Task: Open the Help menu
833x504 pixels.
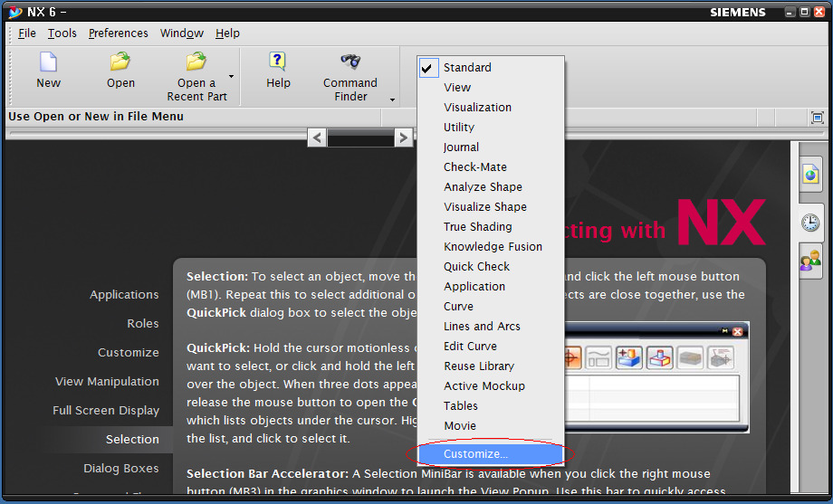Action: click(x=227, y=33)
